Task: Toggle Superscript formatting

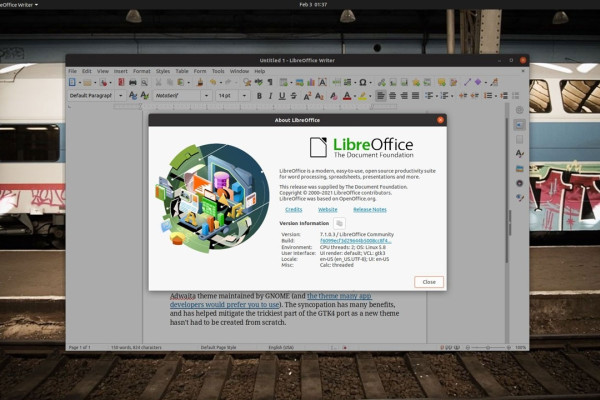Action: 307,96
